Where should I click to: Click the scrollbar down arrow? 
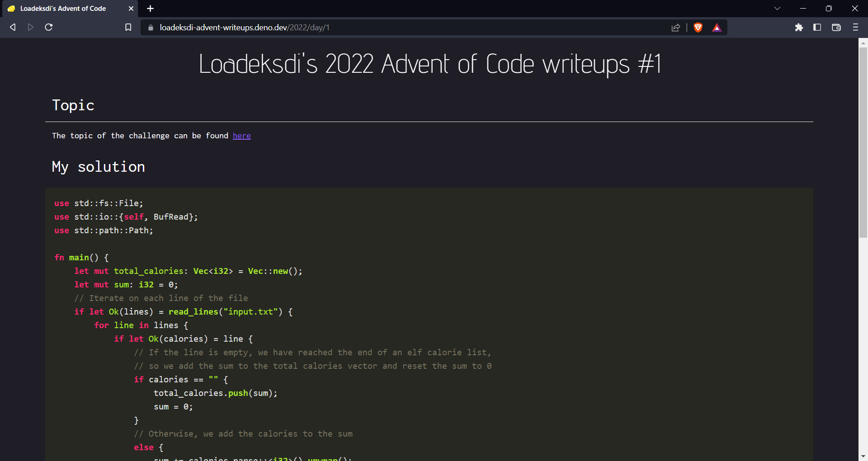[x=863, y=456]
